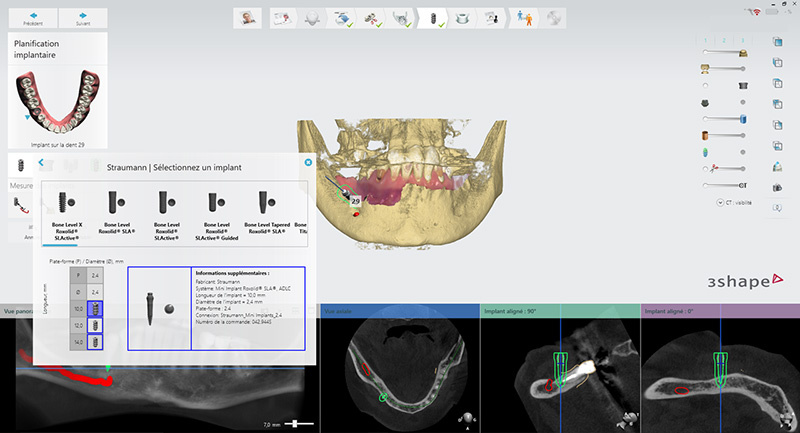Viewport: 800px width, 433px height.
Task: Switch to visualization preset 3
Action: pos(742,40)
